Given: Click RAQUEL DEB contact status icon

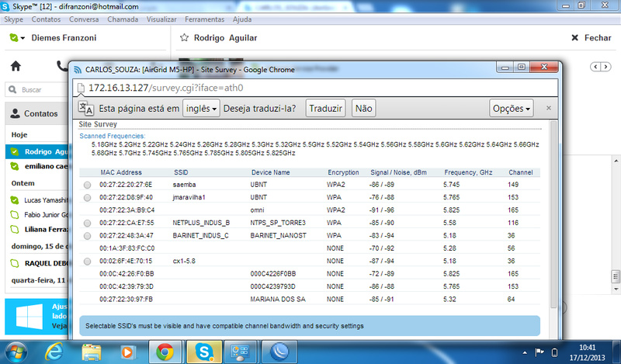Looking at the screenshot, I should (x=15, y=263).
